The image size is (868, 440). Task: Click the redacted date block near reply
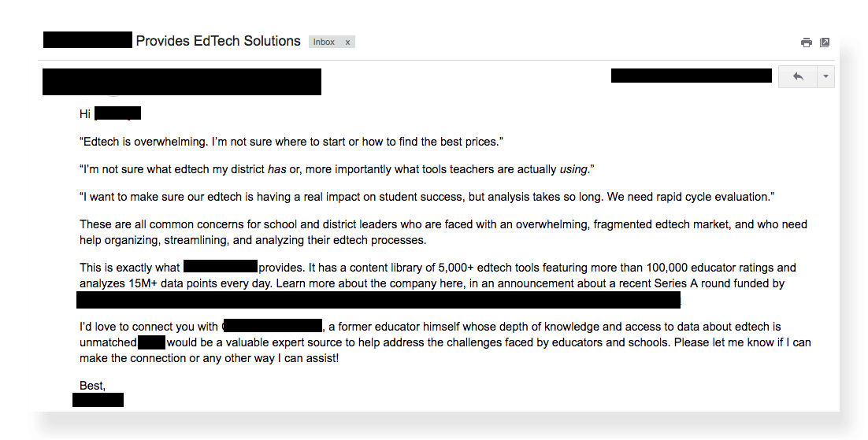[691, 76]
